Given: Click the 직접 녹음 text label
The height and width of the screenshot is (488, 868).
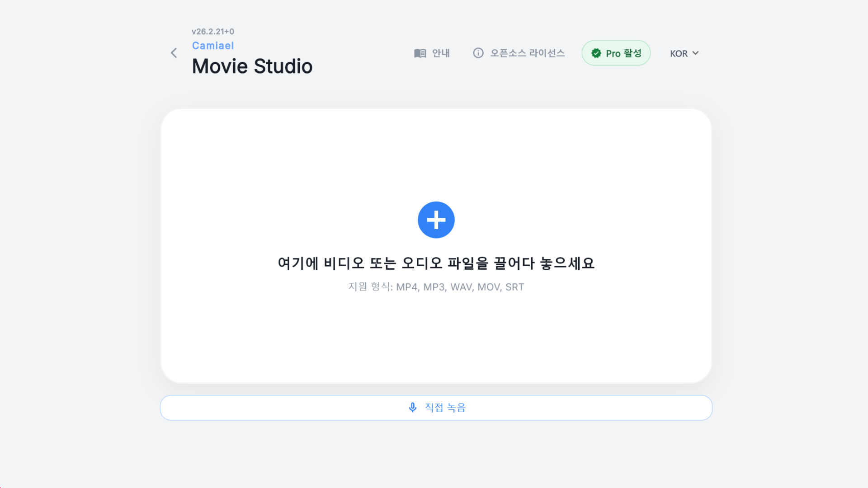Looking at the screenshot, I should pyautogui.click(x=445, y=407).
